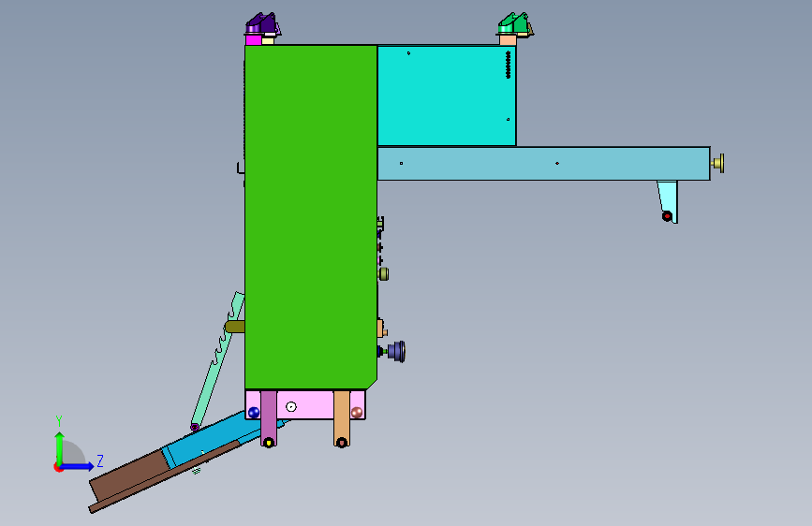Screen dimensions: 812x526
Task: Pick the peach block under the green clamp
Action: click(x=508, y=40)
